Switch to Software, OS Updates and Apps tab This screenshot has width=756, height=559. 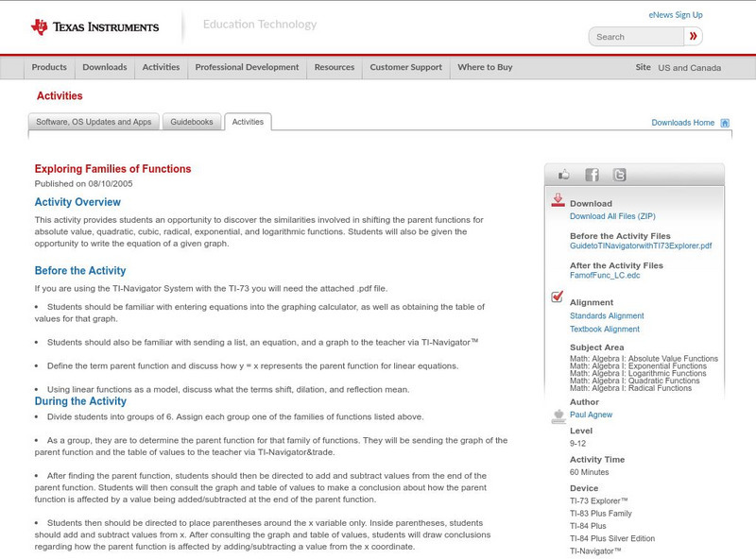(94, 122)
